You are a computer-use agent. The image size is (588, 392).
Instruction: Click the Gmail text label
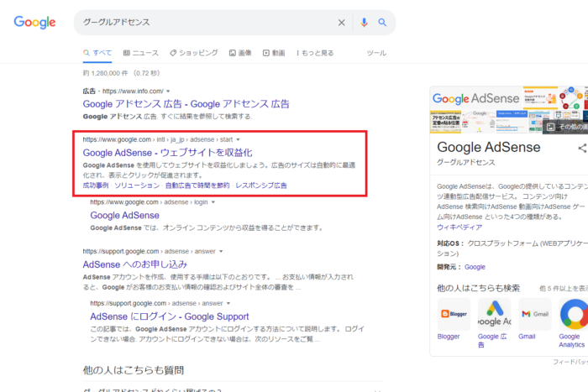tap(527, 336)
